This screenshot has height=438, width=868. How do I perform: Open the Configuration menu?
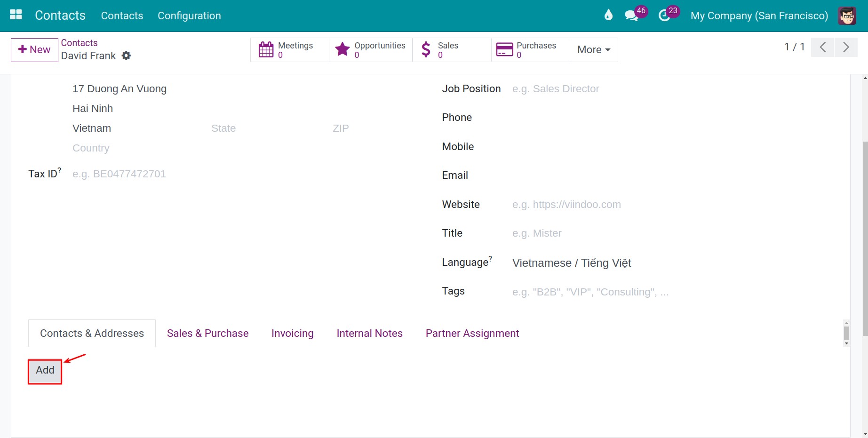pyautogui.click(x=189, y=16)
